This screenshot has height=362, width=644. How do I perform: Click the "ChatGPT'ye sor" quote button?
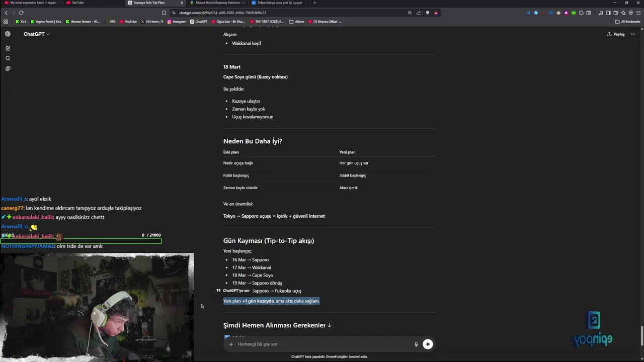233,291
